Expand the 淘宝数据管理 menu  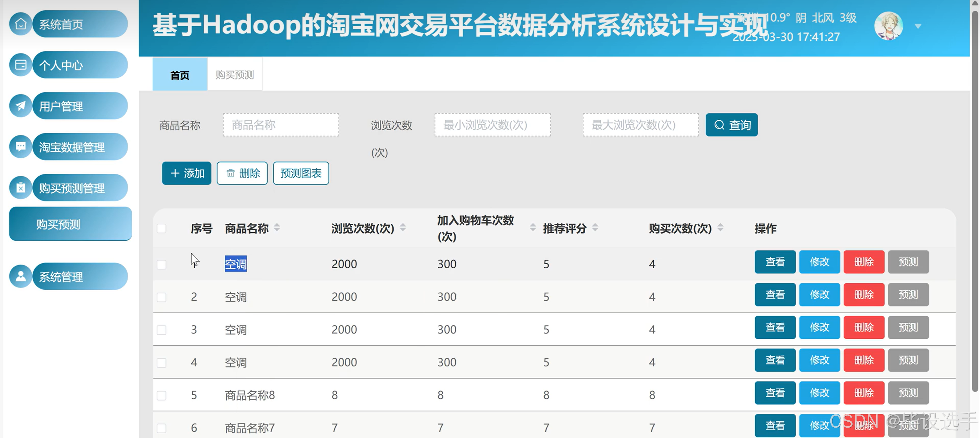pos(80,147)
